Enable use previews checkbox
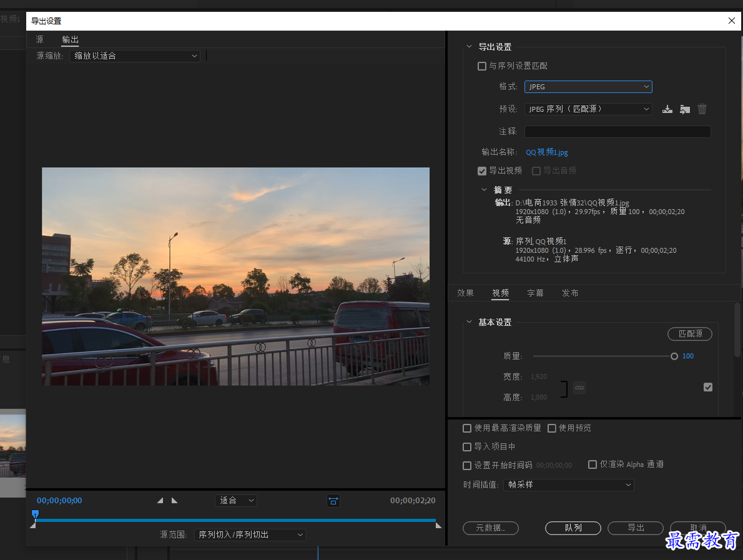The image size is (743, 560). coord(551,428)
